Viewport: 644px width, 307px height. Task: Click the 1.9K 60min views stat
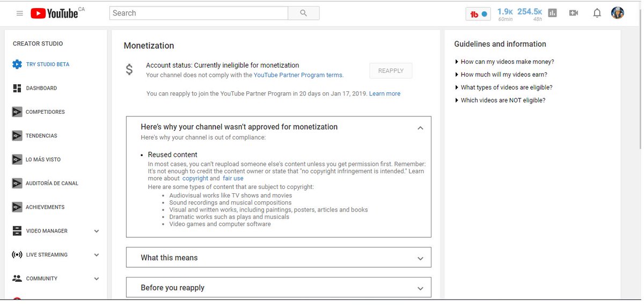(x=505, y=14)
